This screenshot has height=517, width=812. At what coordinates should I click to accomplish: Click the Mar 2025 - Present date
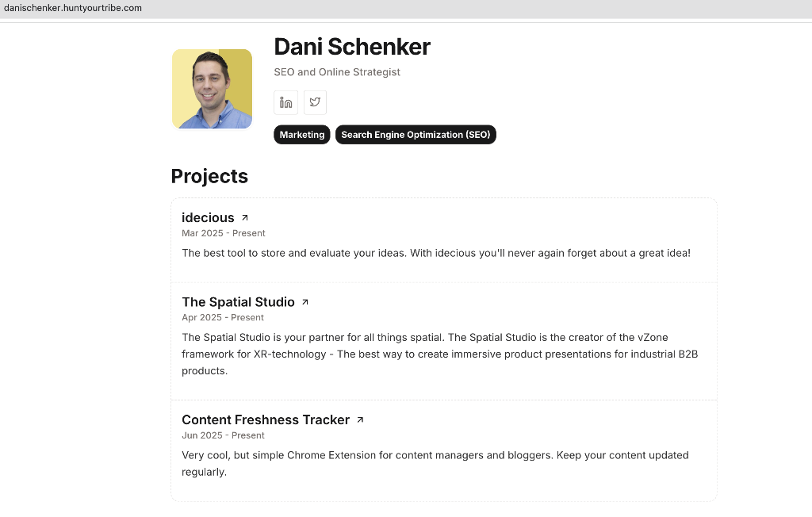click(223, 233)
